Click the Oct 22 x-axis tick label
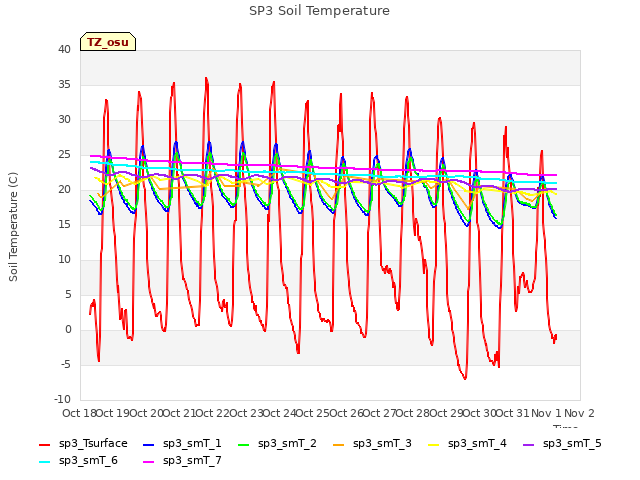 coord(213,413)
